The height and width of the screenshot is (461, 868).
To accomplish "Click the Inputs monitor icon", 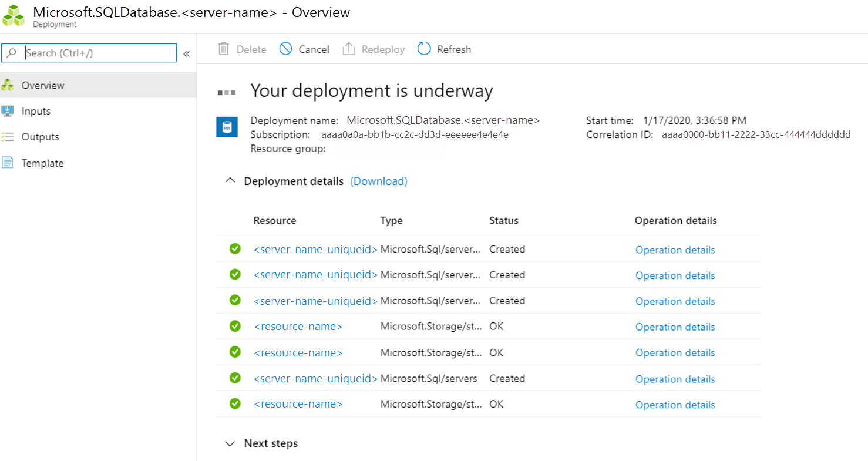I will tap(8, 111).
